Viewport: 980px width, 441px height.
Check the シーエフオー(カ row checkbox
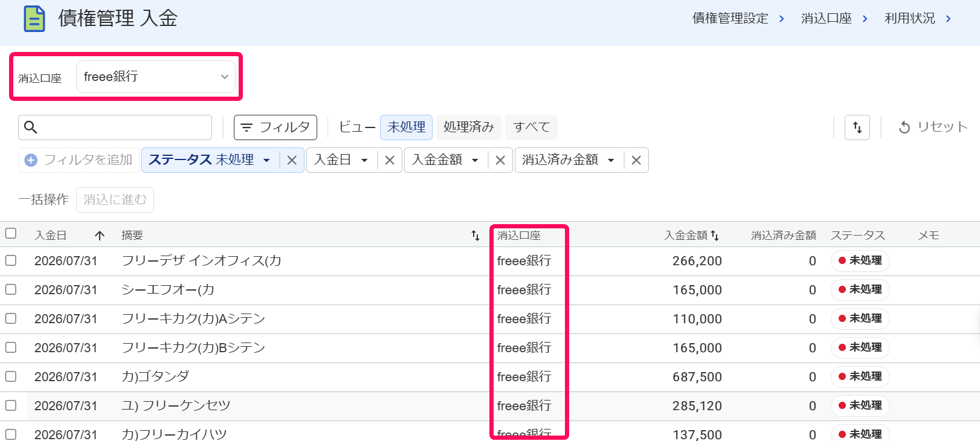pos(11,289)
